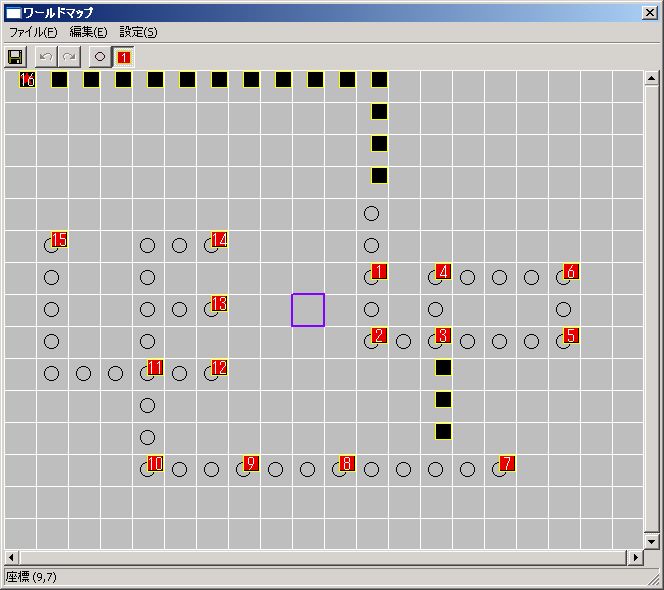Open the ファイル(F) menu
Image resolution: width=664 pixels, height=590 pixels.
point(33,32)
